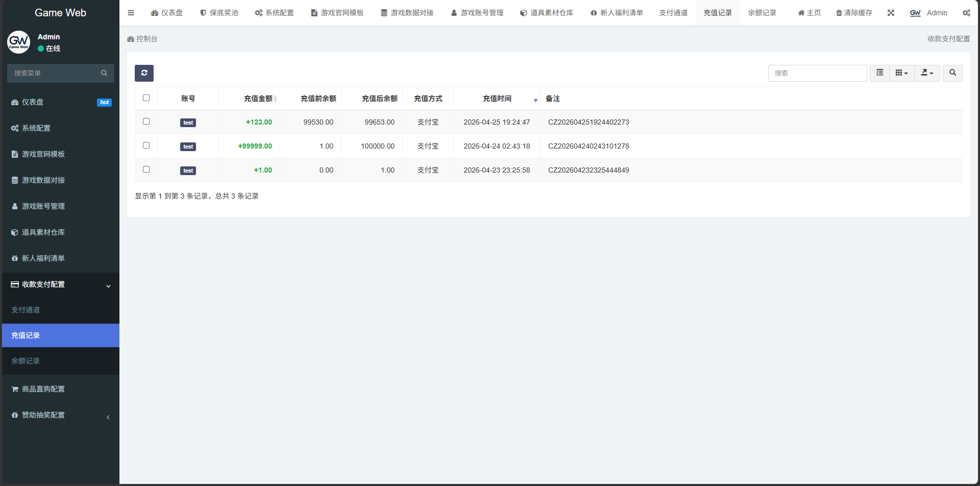The image size is (980, 486).
Task: Sort by the 充值时间 column header
Action: coord(497,99)
